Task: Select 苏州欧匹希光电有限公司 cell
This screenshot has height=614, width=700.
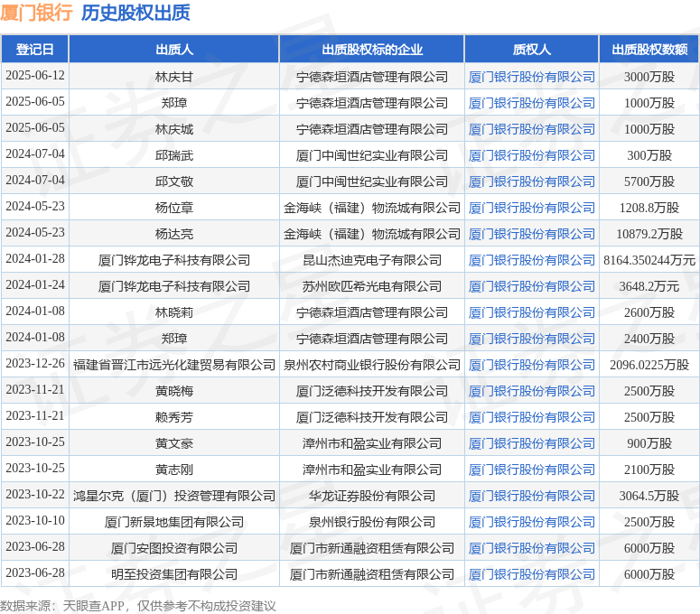Action: 372,286
